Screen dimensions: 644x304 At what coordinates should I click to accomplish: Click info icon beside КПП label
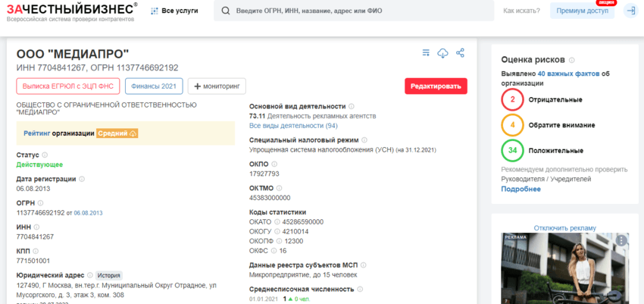coord(36,251)
